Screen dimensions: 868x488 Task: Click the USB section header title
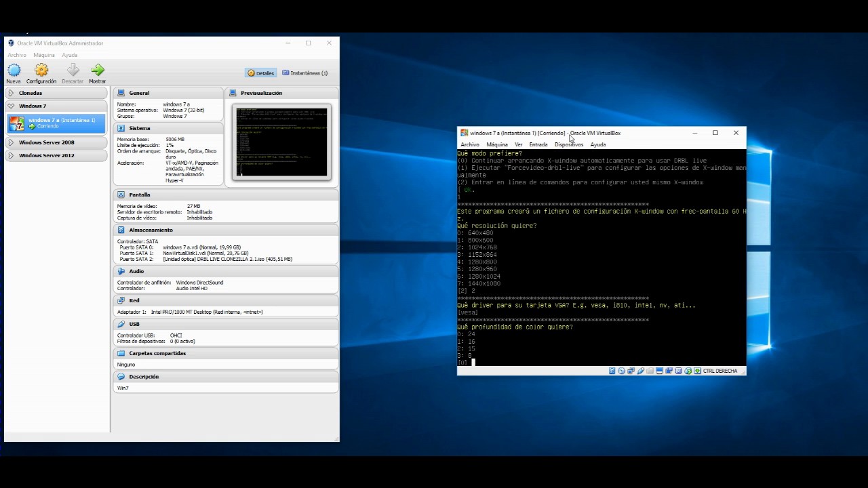coord(134,324)
